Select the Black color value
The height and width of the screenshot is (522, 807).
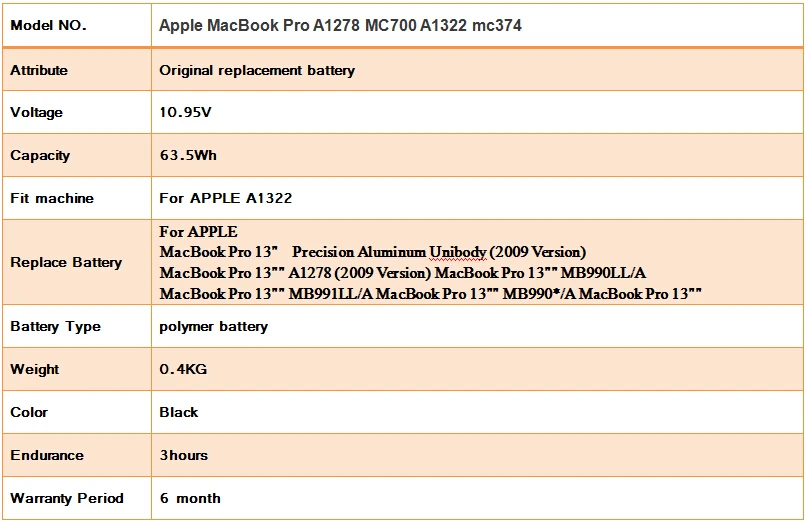click(179, 412)
